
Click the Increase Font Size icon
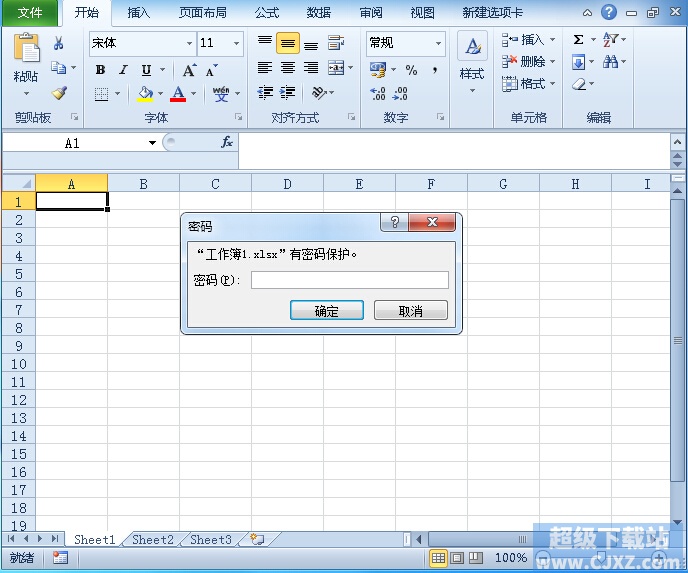click(x=189, y=70)
